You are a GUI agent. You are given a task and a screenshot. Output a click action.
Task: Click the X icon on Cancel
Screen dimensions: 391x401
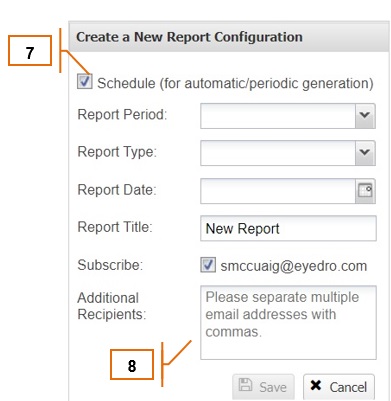tap(315, 385)
